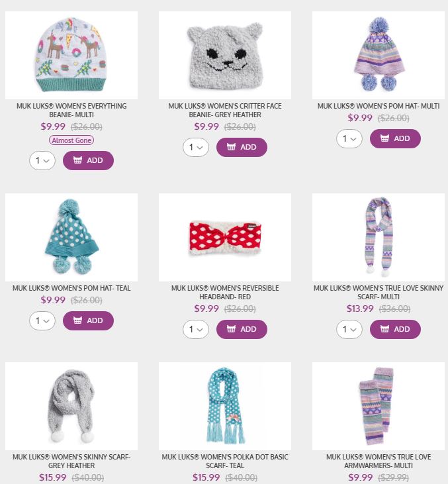Click the Almost Gone badge
Image resolution: width=448 pixels, height=484 pixels.
pos(71,140)
